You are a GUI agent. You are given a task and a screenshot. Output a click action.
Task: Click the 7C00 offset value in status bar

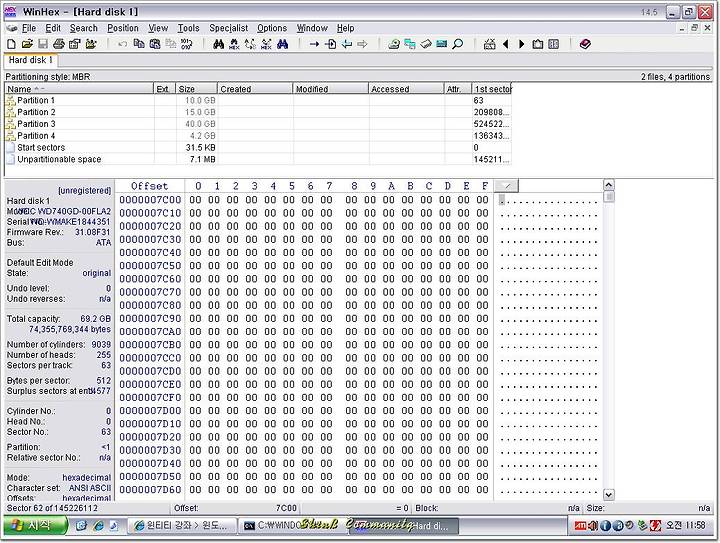click(x=286, y=508)
